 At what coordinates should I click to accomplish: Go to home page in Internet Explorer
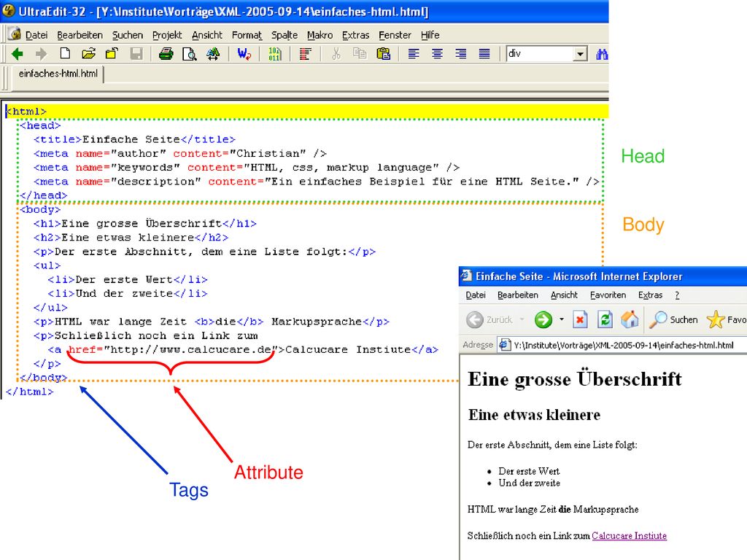click(x=630, y=319)
